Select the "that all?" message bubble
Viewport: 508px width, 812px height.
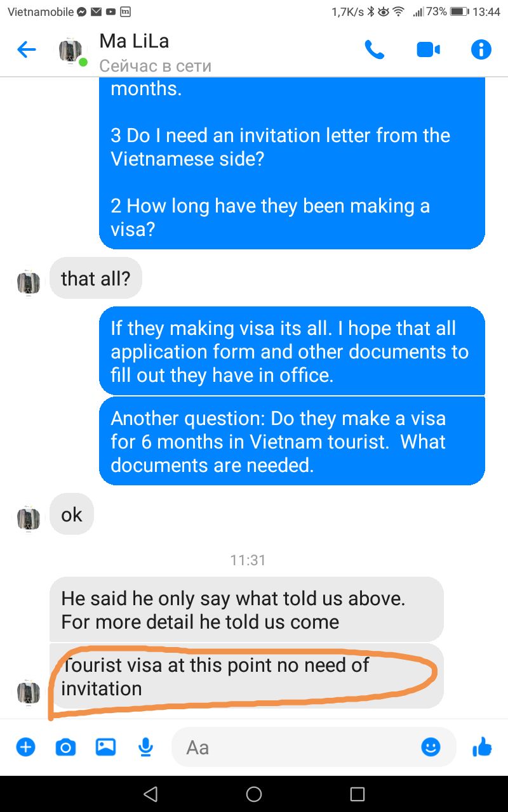pyautogui.click(x=95, y=278)
